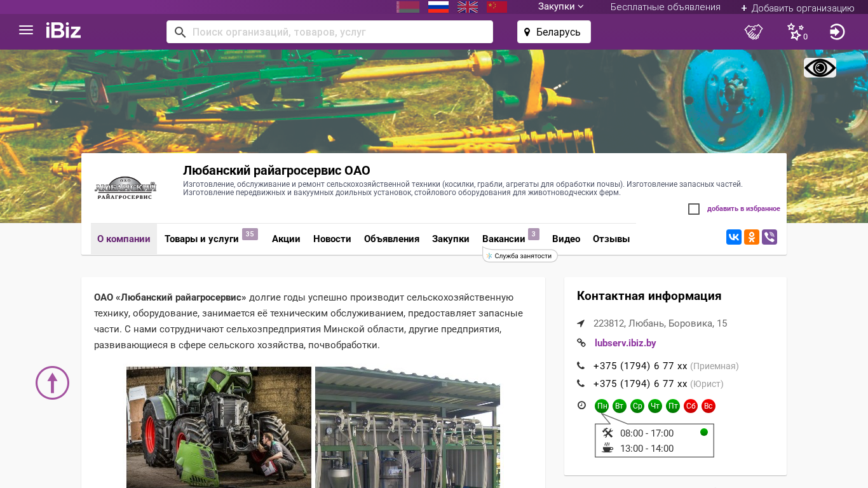Open the Новости tab
Screen dimensions: 868x488
coord(332,239)
